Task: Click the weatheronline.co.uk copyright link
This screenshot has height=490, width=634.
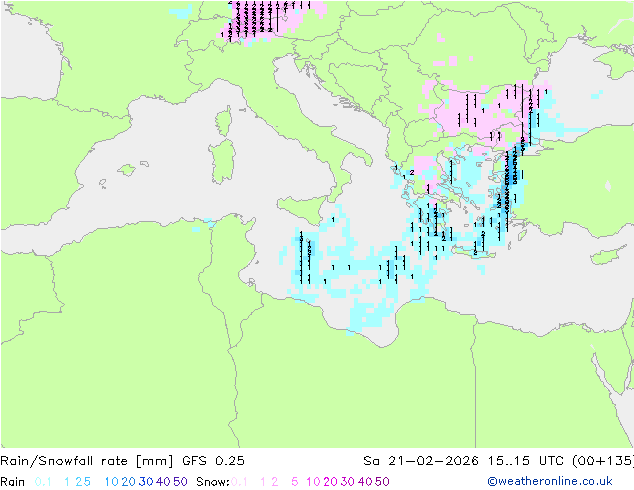Action: click(550, 481)
